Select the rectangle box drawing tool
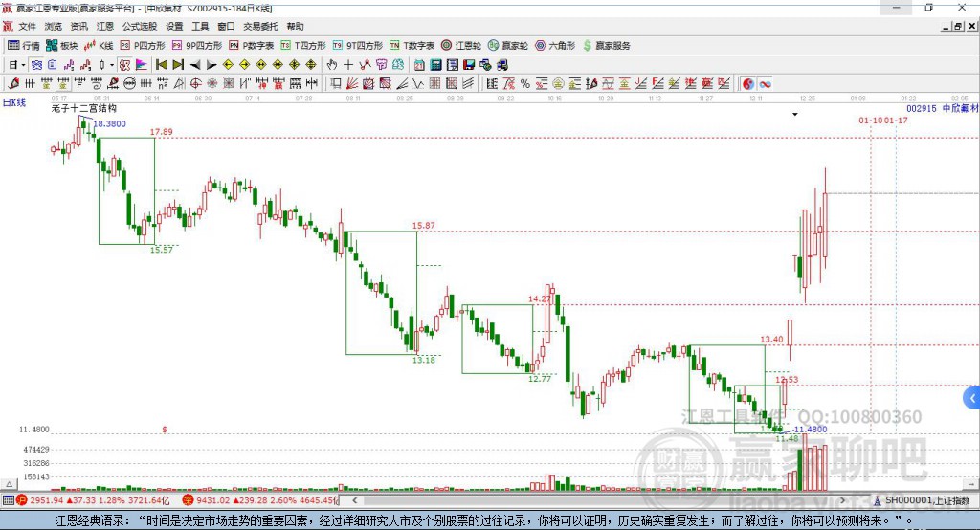This screenshot has height=530, width=980. click(335, 84)
